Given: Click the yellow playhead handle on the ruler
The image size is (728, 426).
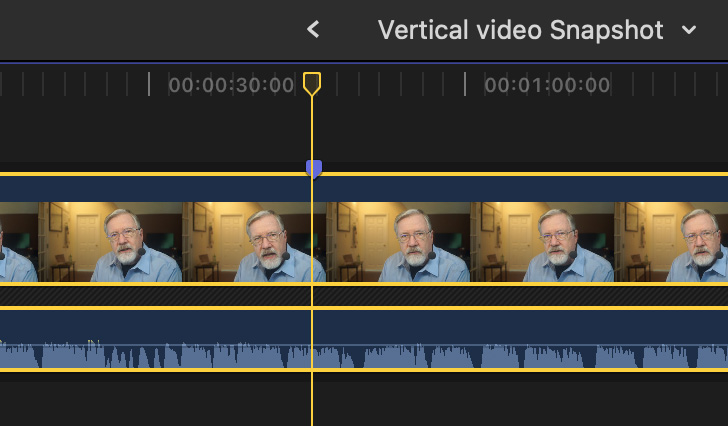Looking at the screenshot, I should 312,83.
